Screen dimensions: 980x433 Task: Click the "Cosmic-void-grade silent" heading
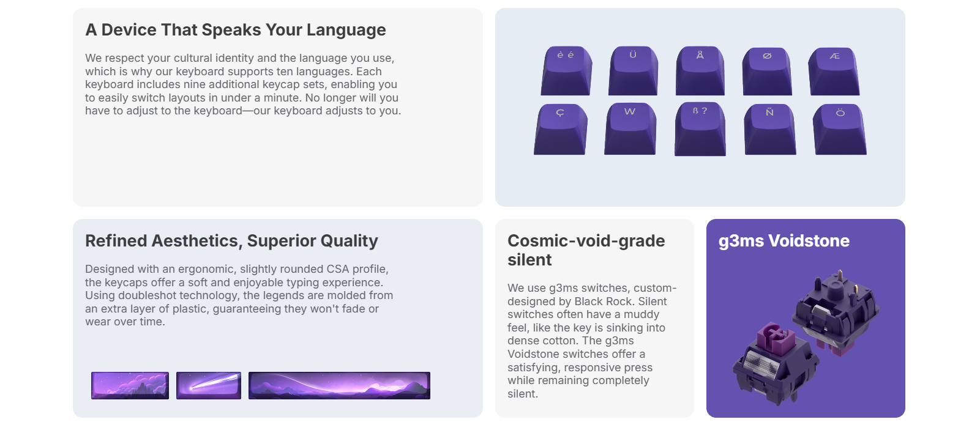586,250
